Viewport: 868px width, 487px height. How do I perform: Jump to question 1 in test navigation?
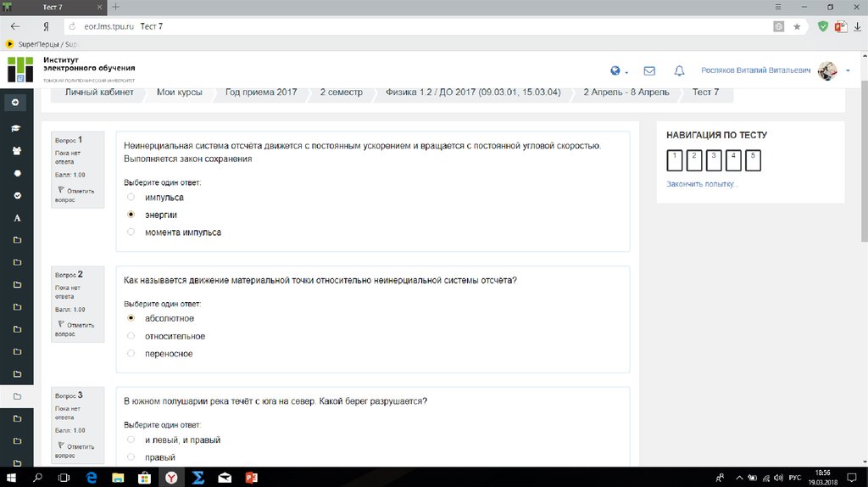pos(674,160)
